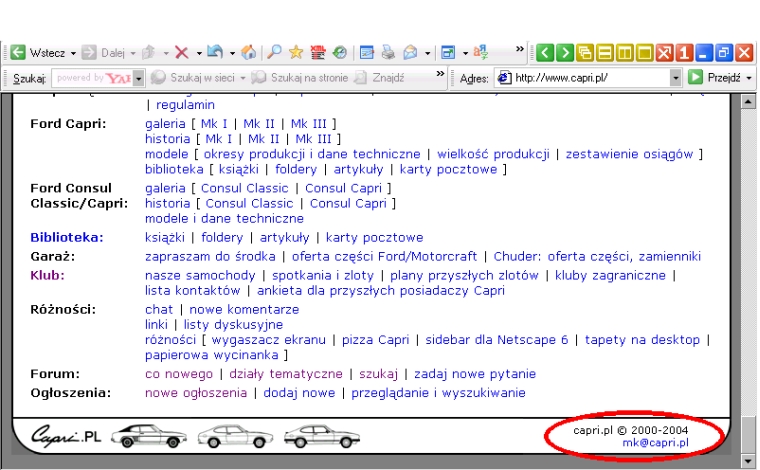Screen dimensions: 760x470
Task: Open the oferta części Ford/Motorcraft link
Action: pos(384,257)
